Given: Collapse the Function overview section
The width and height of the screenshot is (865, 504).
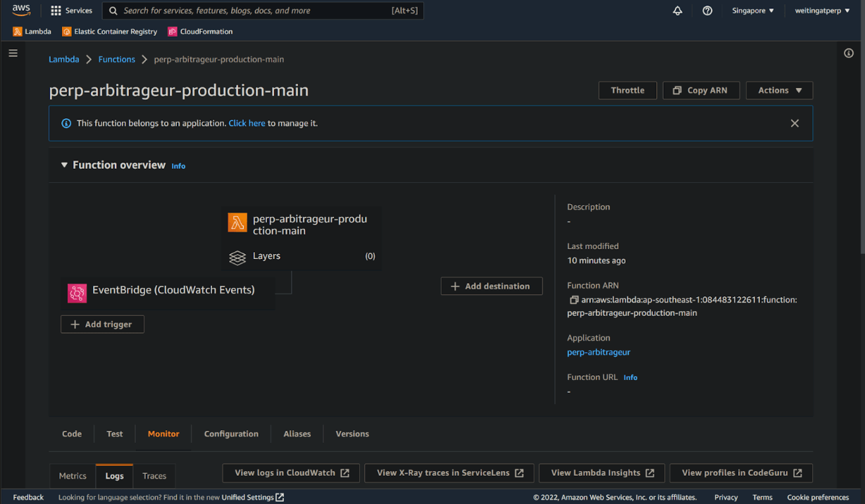Looking at the screenshot, I should tap(65, 165).
